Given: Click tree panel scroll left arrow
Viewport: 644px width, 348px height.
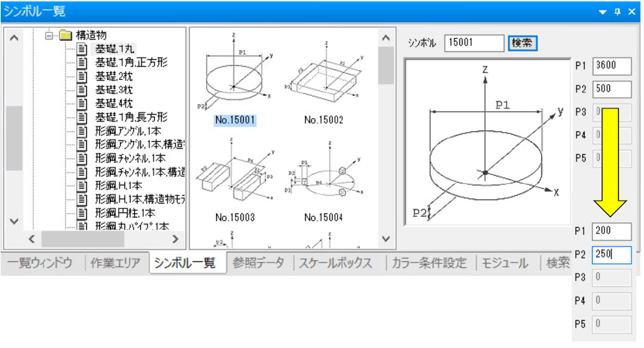Looking at the screenshot, I should tap(32, 239).
